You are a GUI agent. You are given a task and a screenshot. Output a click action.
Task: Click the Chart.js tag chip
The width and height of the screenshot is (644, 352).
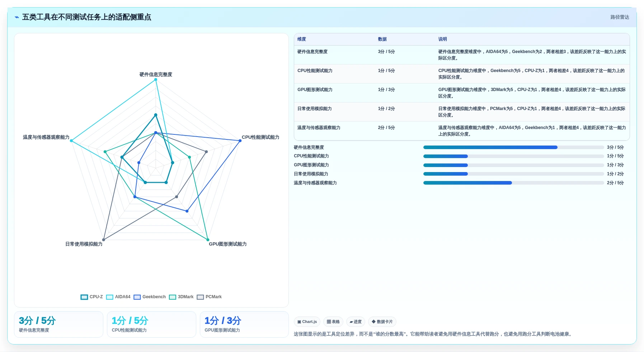click(307, 322)
